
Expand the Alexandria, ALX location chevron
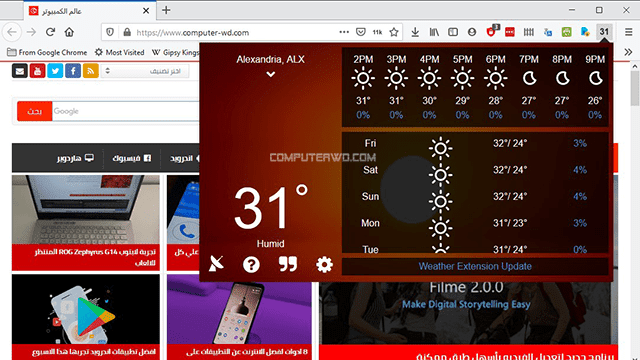(x=271, y=74)
